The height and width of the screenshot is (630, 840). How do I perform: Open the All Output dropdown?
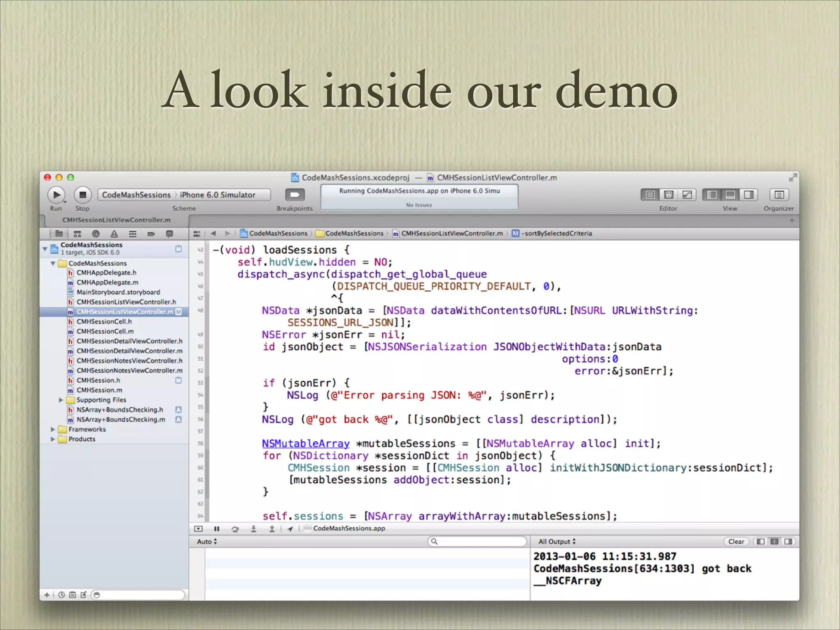557,541
